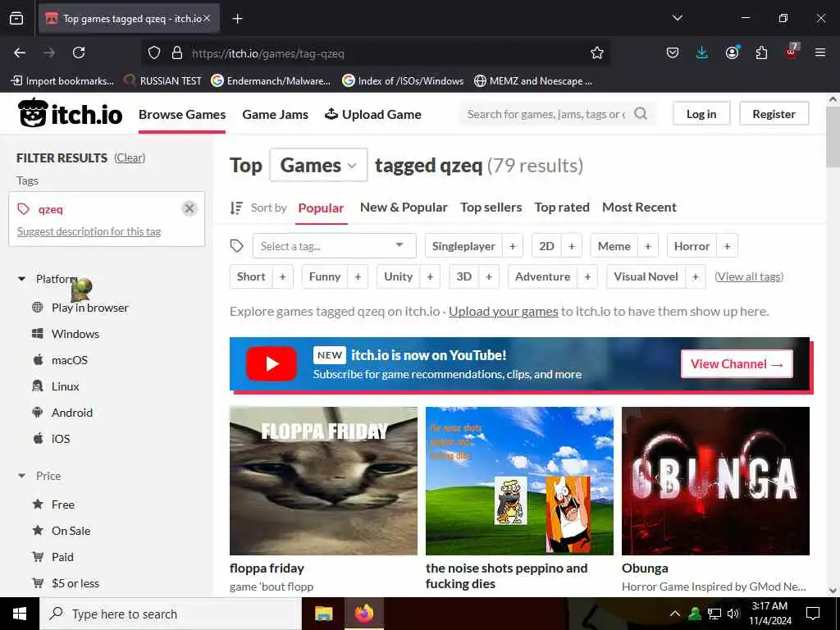The image size is (840, 630).
Task: Click the Register button
Action: (x=774, y=113)
